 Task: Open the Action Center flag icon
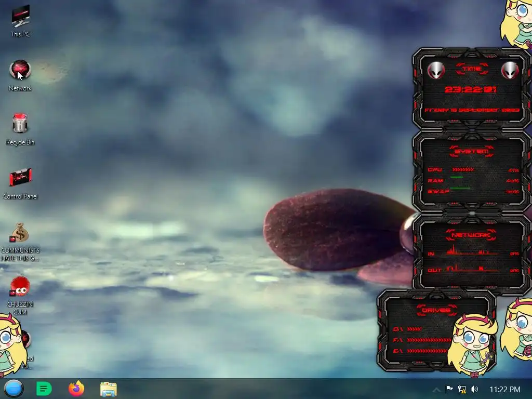click(449, 389)
